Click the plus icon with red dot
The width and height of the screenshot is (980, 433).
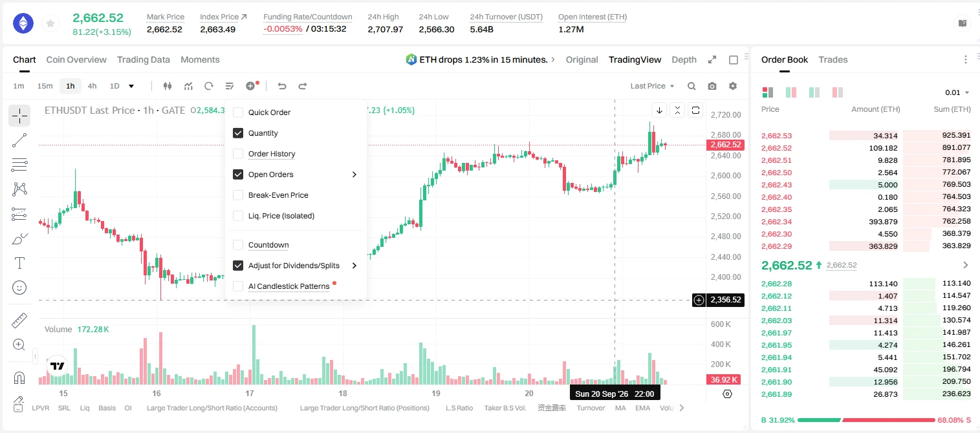[x=251, y=86]
